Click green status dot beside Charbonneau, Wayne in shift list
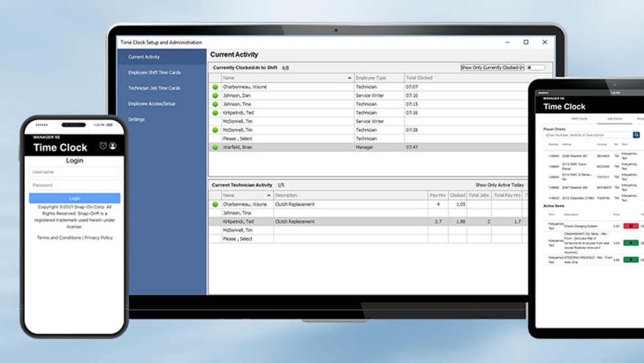Image resolution: width=644 pixels, height=363 pixels. (x=215, y=87)
